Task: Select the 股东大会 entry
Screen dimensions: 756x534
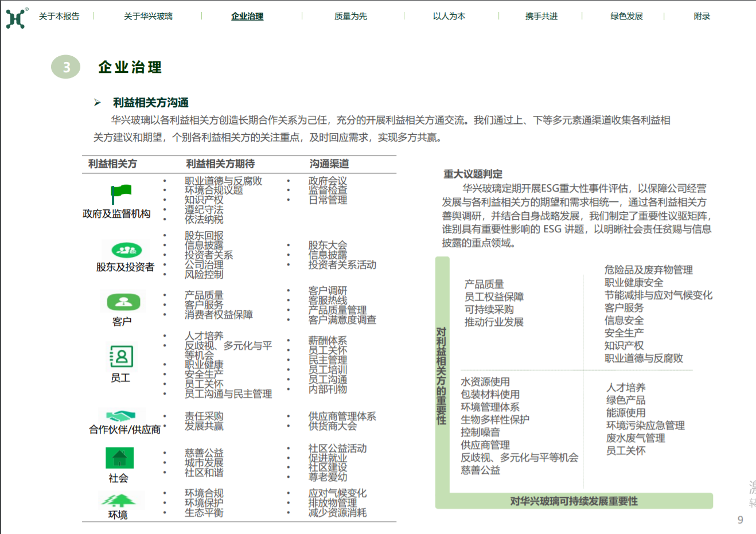Action: 328,245
